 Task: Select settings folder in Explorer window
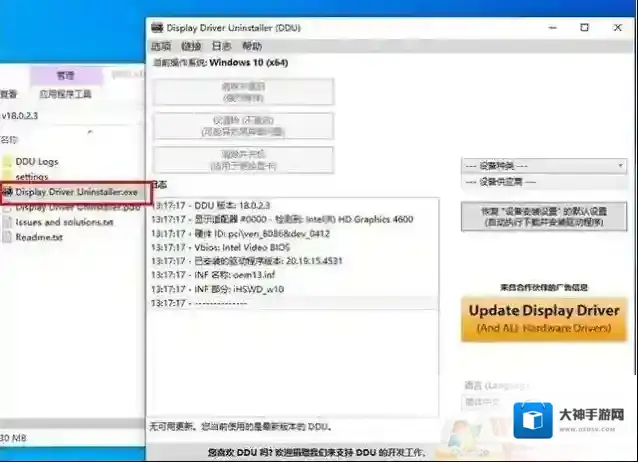click(x=32, y=177)
